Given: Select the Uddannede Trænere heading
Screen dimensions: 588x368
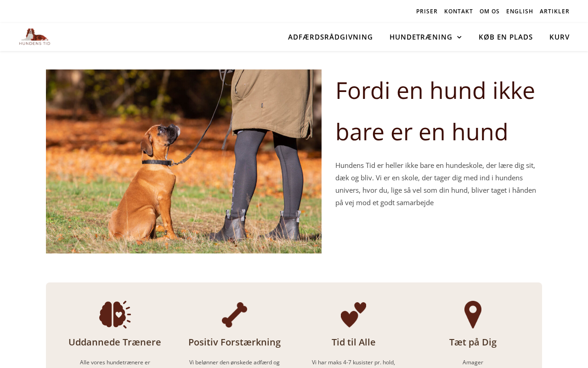Looking at the screenshot, I should [x=115, y=342].
